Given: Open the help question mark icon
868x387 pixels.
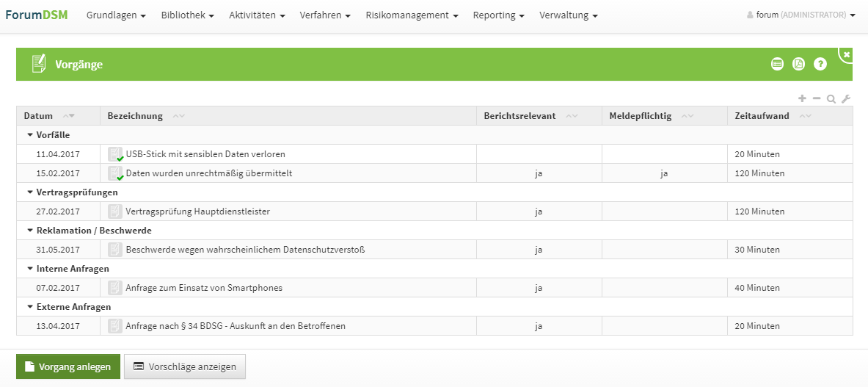Looking at the screenshot, I should coord(820,65).
